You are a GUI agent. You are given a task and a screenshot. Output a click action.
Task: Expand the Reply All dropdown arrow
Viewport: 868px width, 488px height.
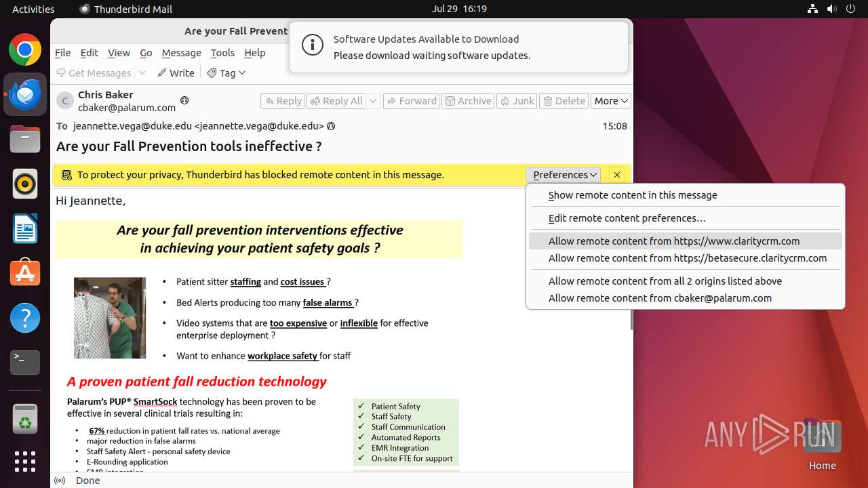[x=373, y=101]
